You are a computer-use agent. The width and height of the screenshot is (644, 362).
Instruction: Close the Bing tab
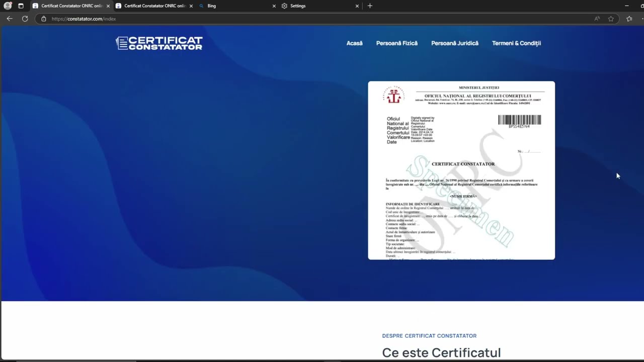(274, 6)
